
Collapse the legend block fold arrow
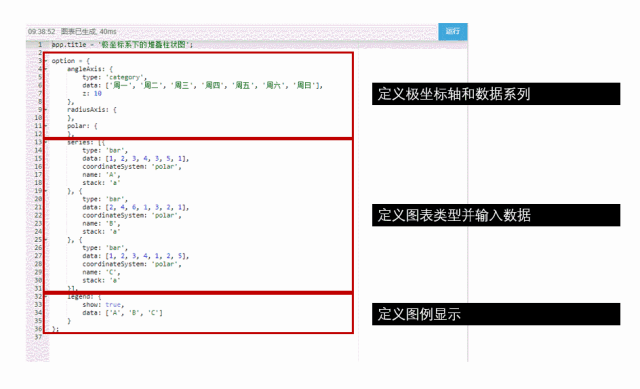(46, 297)
